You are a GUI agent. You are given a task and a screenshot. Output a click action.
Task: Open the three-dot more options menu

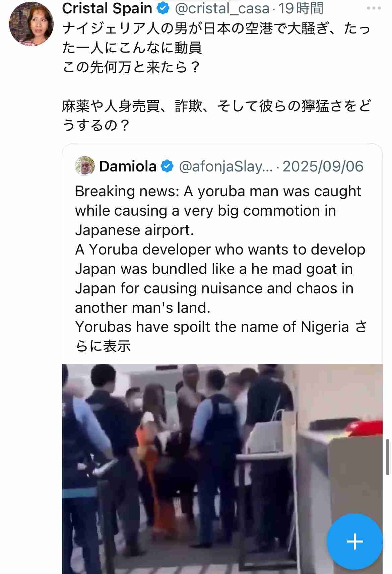click(x=374, y=8)
